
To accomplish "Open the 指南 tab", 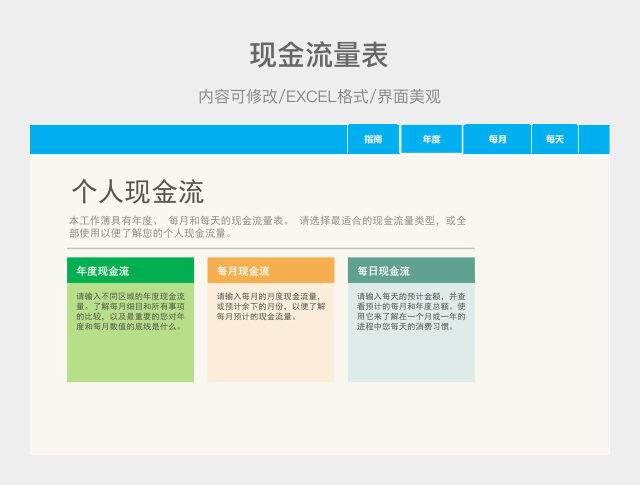I will (x=373, y=139).
